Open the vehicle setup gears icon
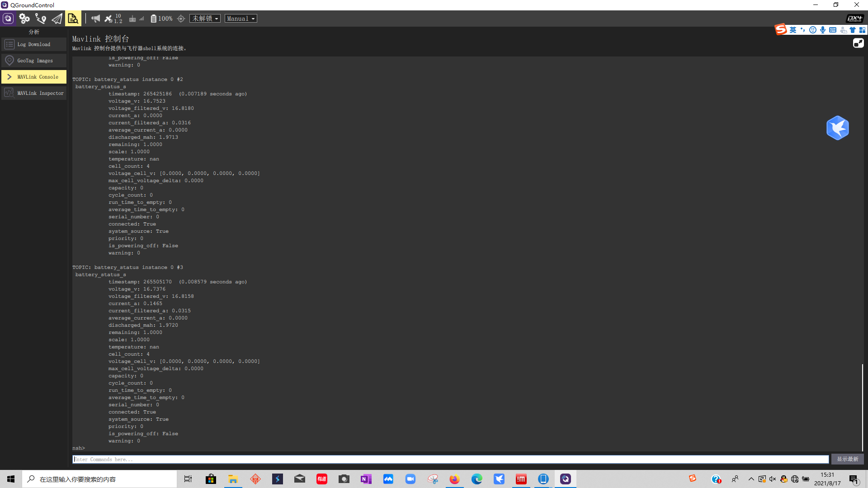Screen dimensions: 868x488 pyautogui.click(x=24, y=19)
